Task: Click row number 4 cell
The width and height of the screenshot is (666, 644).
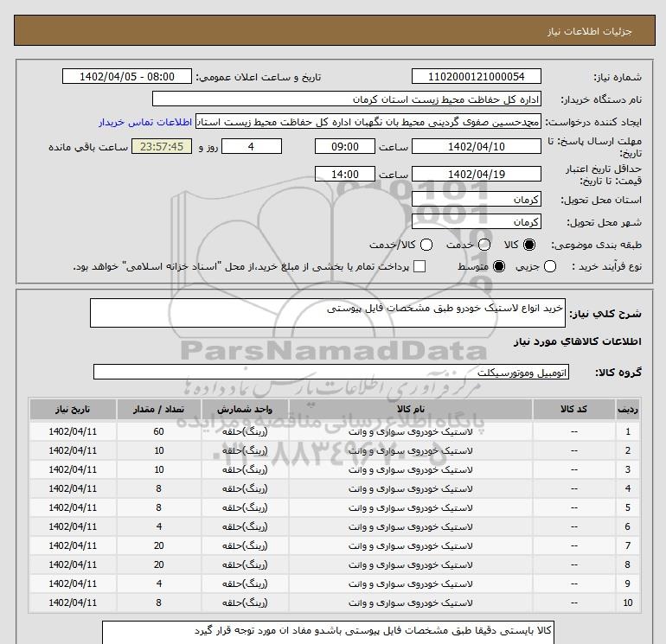Action: pyautogui.click(x=627, y=489)
